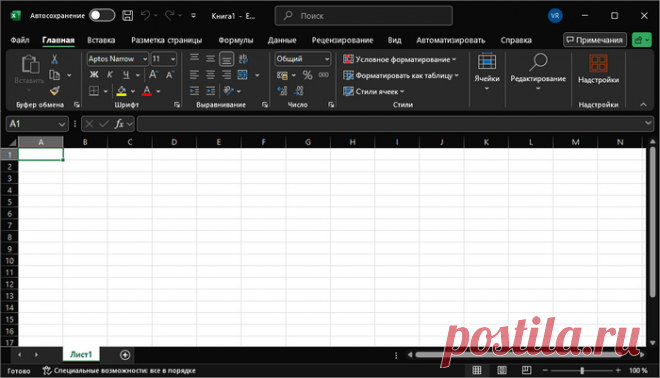Click the Undo arrow icon
Viewport: 660px width, 378px height.
click(146, 16)
